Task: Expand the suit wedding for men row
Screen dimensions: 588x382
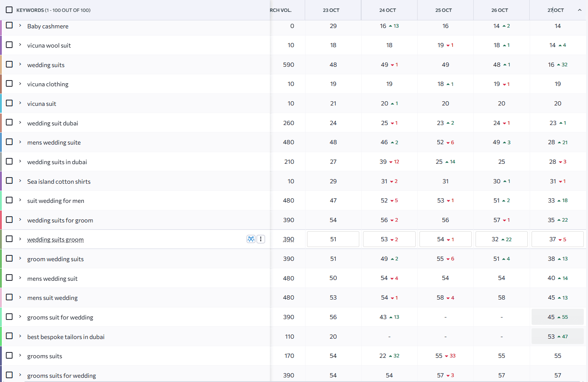Action: (x=20, y=200)
